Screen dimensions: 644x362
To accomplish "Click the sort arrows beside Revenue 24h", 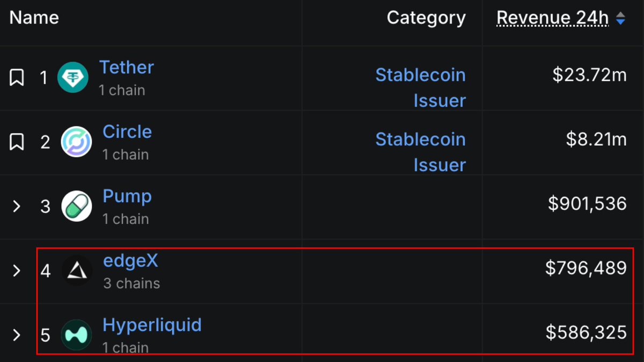I will point(621,17).
